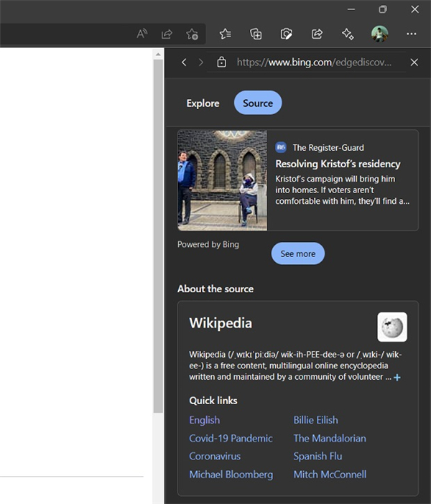Open the Settings and more menu
The width and height of the screenshot is (431, 504).
coord(411,34)
